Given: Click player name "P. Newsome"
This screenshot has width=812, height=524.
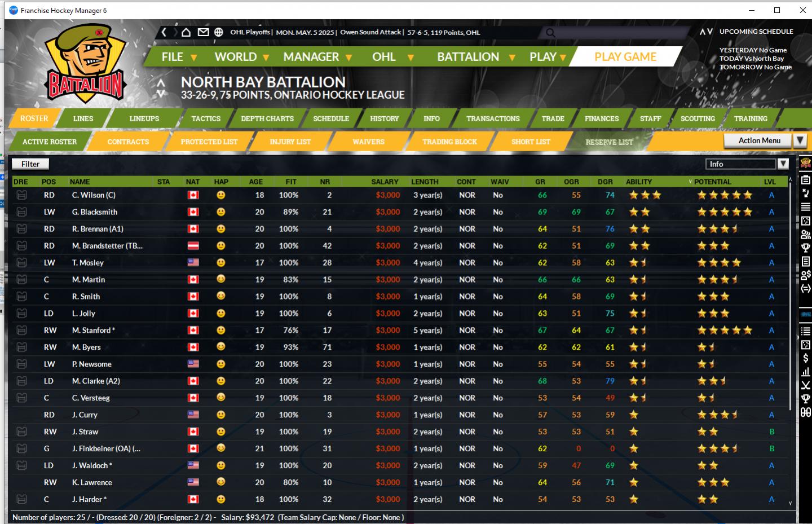Looking at the screenshot, I should tap(92, 364).
